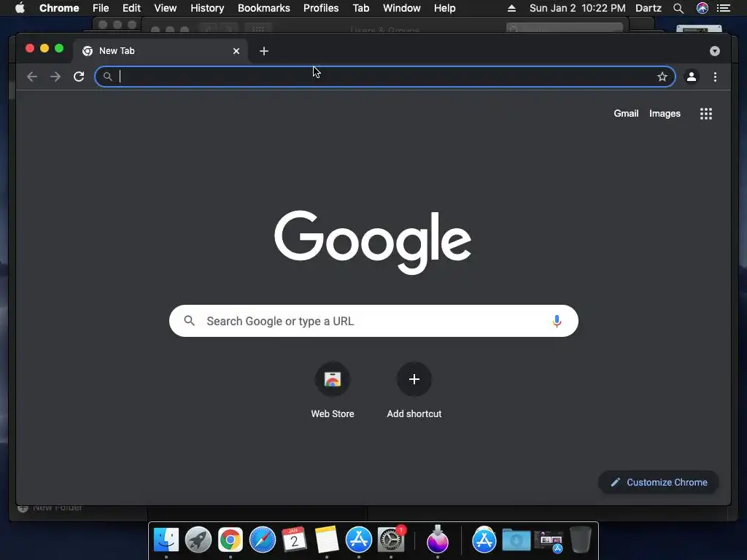
Task: Open a new tab with the plus button
Action: tap(264, 51)
